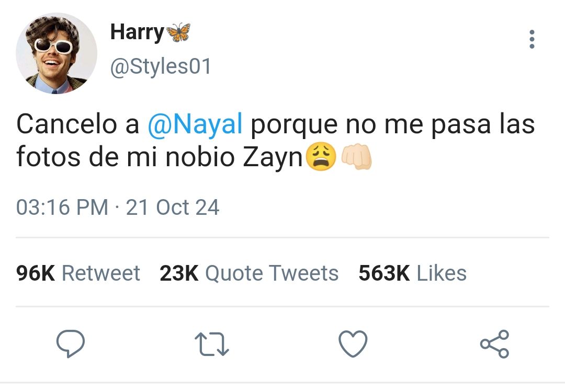Open the three-dot more options menu
The image size is (565, 392).
(x=532, y=39)
